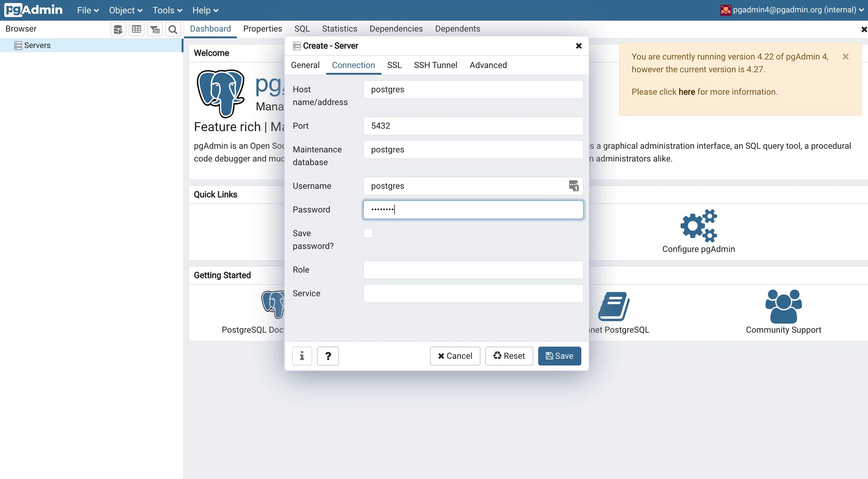868x479 pixels.
Task: Save the new server configuration
Action: pos(559,356)
